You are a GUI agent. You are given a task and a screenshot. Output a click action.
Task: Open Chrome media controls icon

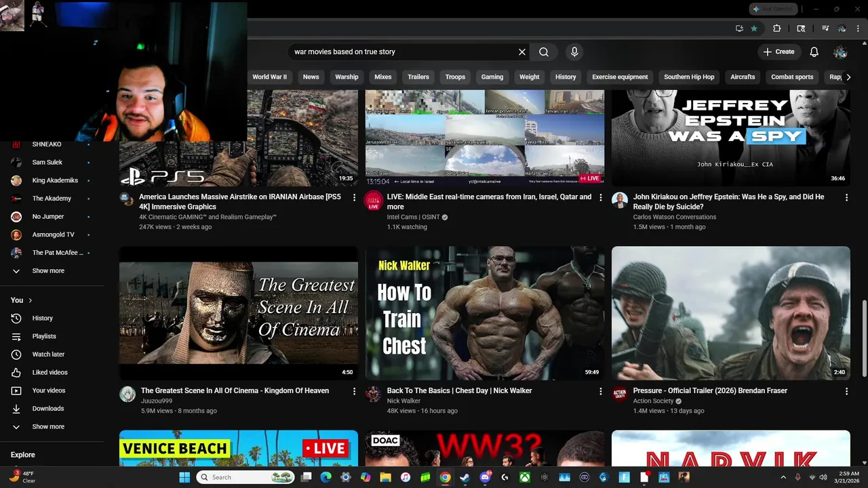click(x=825, y=28)
